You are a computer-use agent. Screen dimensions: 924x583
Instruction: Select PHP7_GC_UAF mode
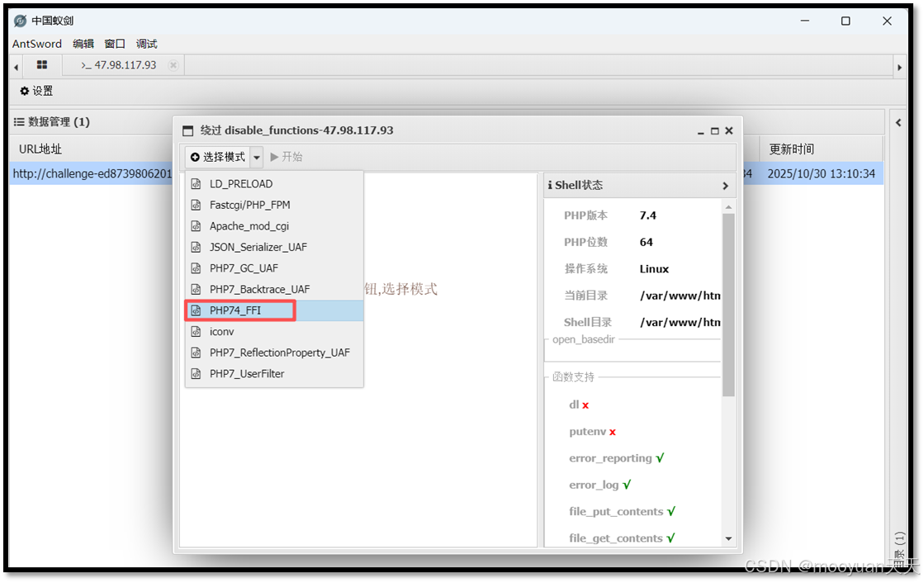click(274, 268)
